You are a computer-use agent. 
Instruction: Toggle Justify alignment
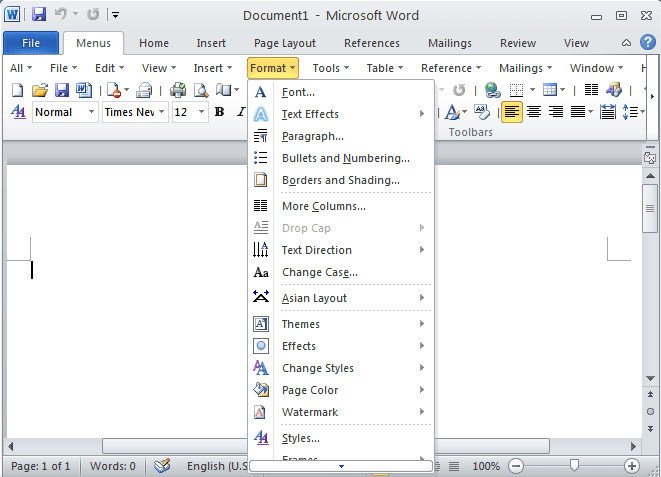coord(578,112)
